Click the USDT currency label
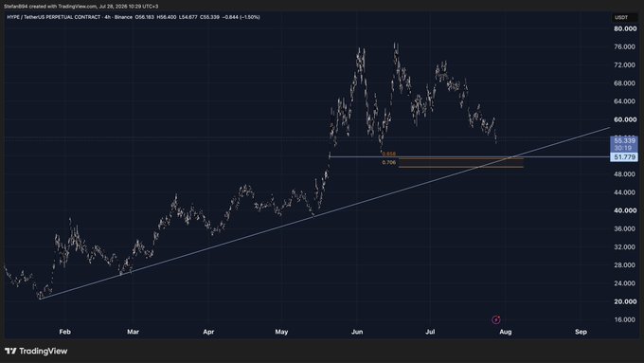 tap(621, 17)
